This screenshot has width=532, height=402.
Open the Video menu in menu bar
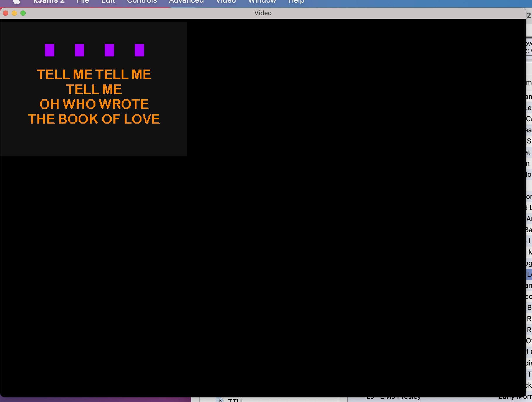(x=226, y=1)
